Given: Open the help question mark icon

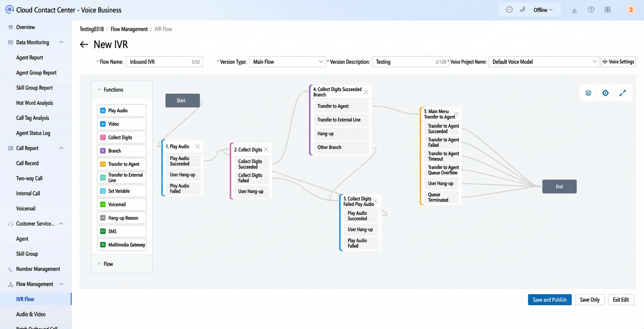Looking at the screenshot, I should tap(591, 10).
